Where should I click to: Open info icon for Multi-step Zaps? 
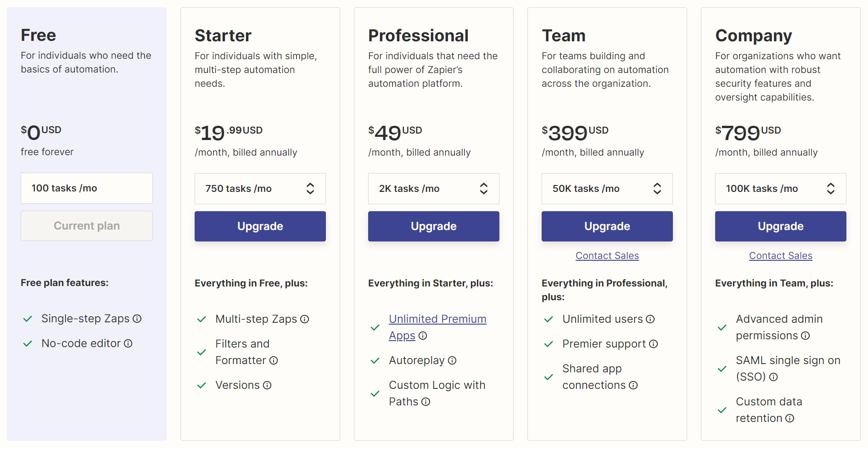[305, 319]
